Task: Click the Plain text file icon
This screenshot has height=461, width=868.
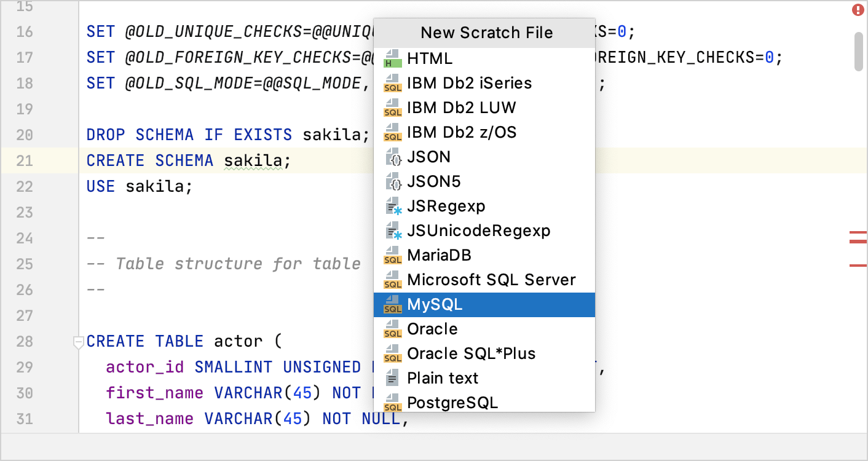Action: [x=392, y=379]
